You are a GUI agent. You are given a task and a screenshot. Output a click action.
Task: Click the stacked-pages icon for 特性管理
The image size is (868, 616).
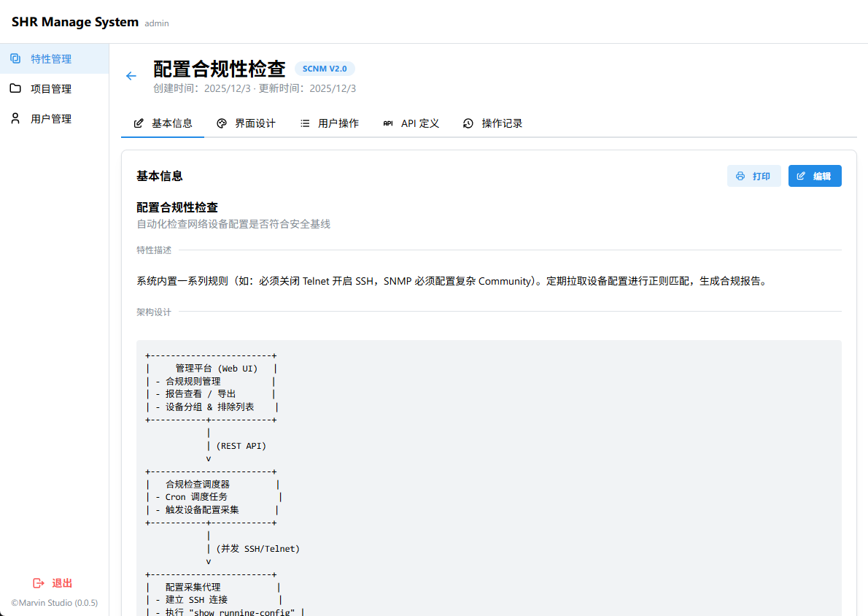15,58
